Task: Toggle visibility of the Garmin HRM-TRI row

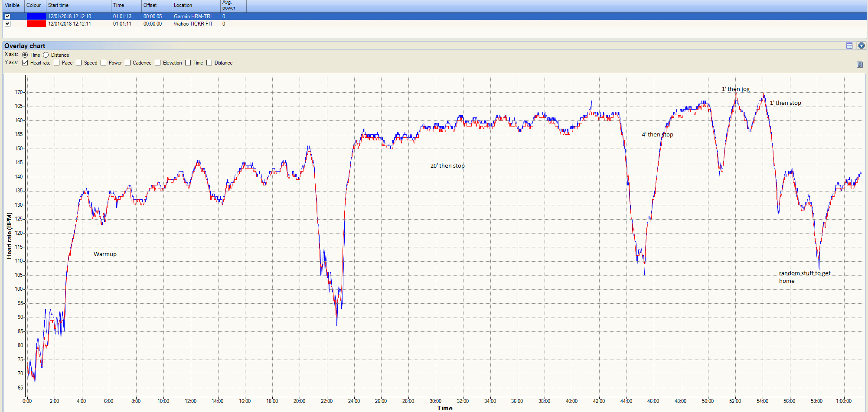Action: (x=7, y=16)
